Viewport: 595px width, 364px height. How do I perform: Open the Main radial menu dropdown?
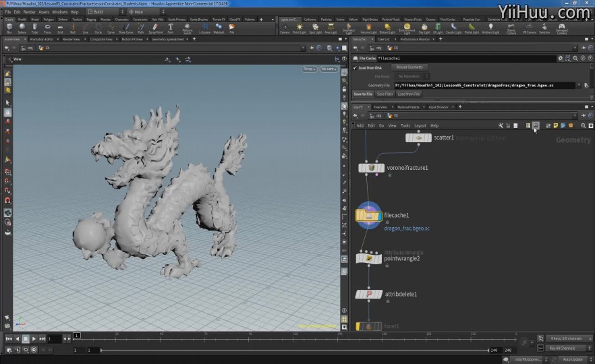(146, 11)
